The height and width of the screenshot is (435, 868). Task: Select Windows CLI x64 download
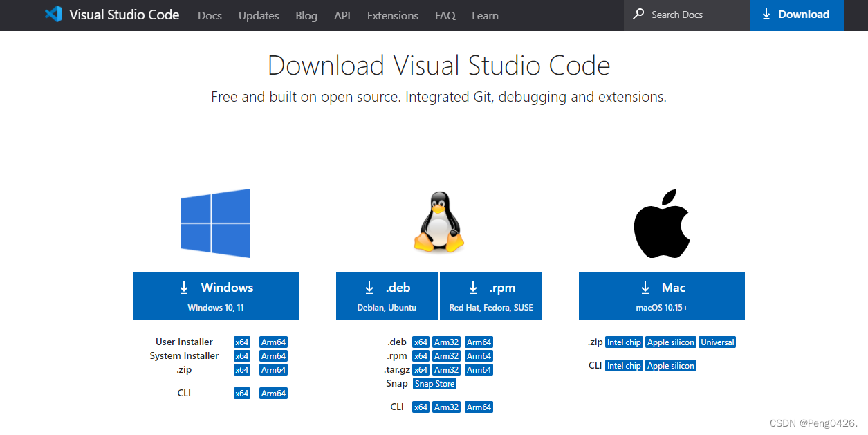click(241, 394)
